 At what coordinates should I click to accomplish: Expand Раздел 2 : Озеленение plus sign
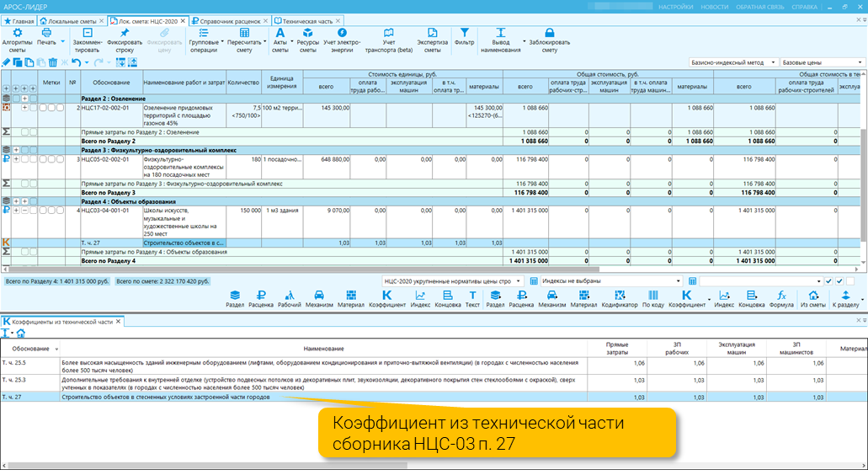tap(25, 99)
